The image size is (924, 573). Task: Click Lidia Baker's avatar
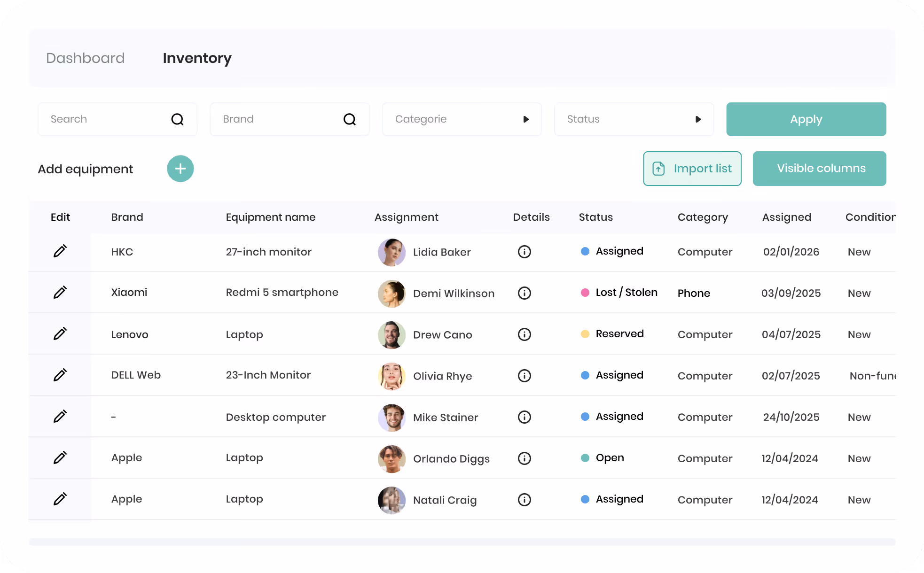point(392,252)
